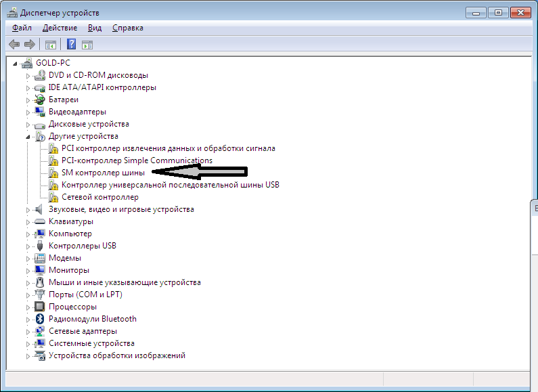The height and width of the screenshot is (392, 538).
Task: Expand the Компьютер branch
Action: 28,234
